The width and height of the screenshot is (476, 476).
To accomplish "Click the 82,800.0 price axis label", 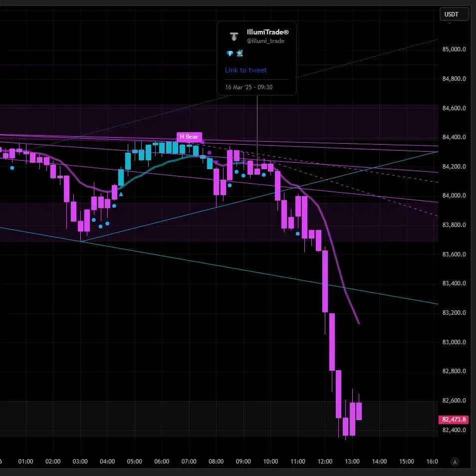I will [454, 371].
